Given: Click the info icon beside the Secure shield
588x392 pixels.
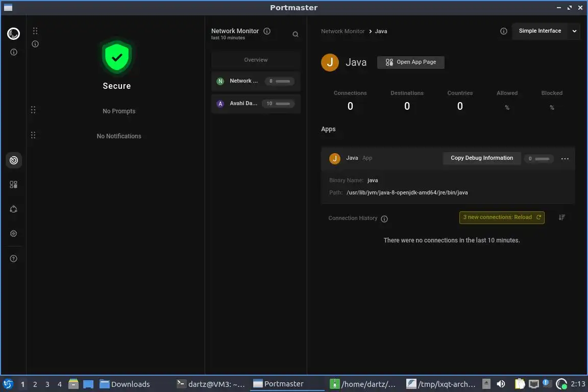Looking at the screenshot, I should pos(35,44).
